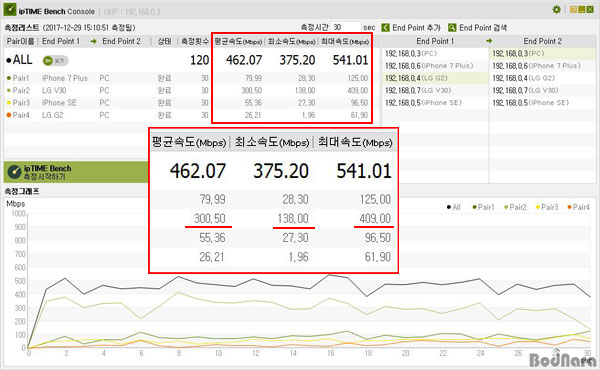Toggle the All series in graph legend
This screenshot has width=600, height=370.
pos(453,207)
